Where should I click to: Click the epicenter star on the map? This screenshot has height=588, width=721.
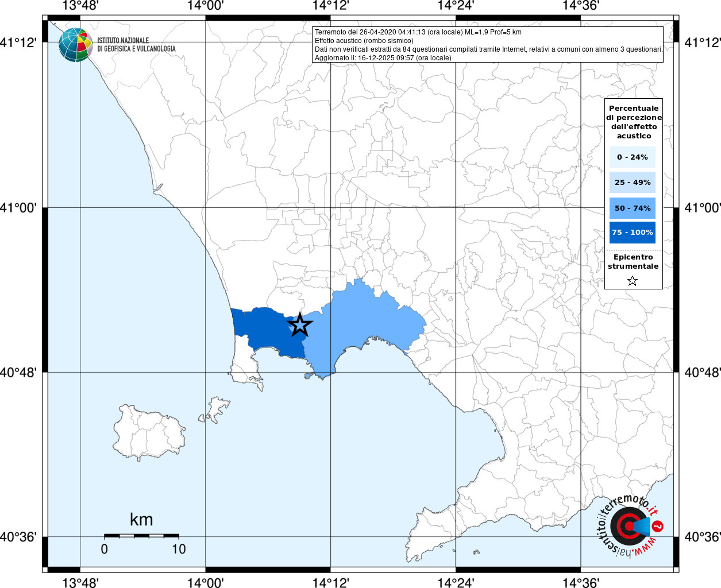(299, 325)
